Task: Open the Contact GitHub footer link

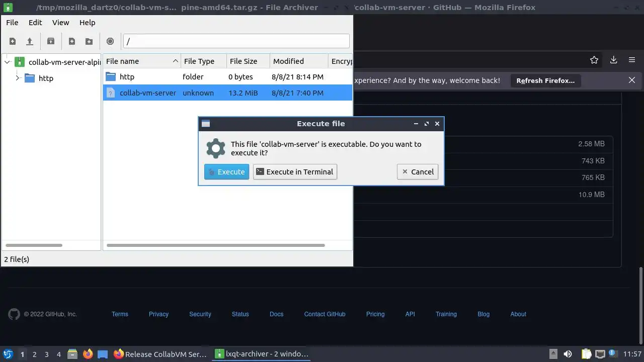Action: tap(325, 314)
